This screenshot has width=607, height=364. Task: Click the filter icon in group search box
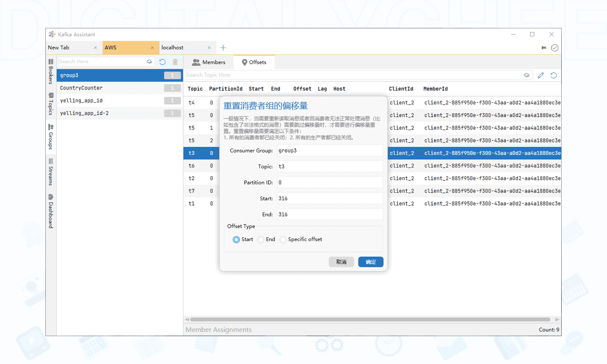tap(149, 61)
